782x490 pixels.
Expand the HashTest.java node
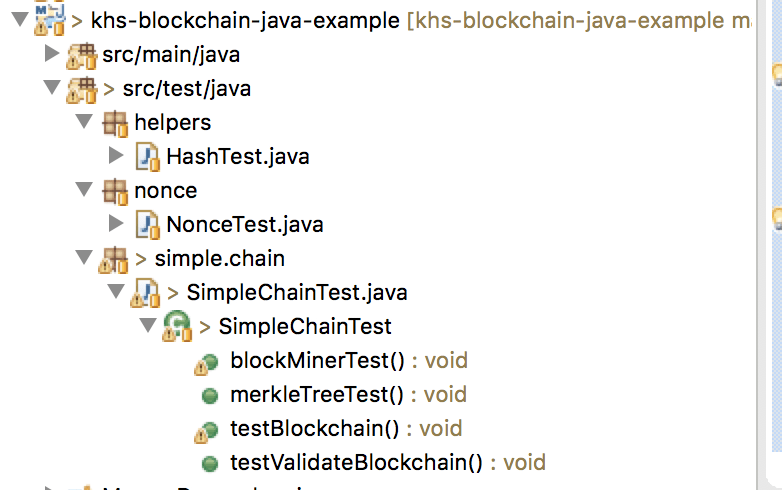click(116, 156)
